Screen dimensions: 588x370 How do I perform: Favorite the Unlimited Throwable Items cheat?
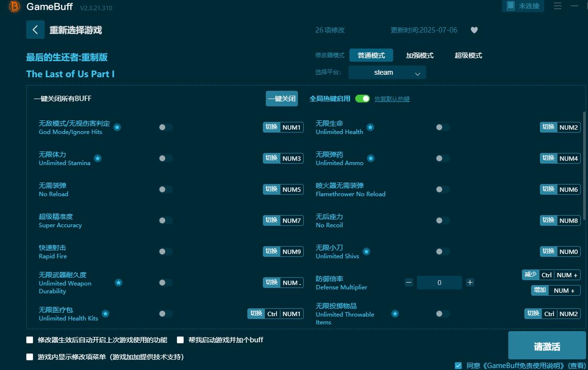[395, 314]
